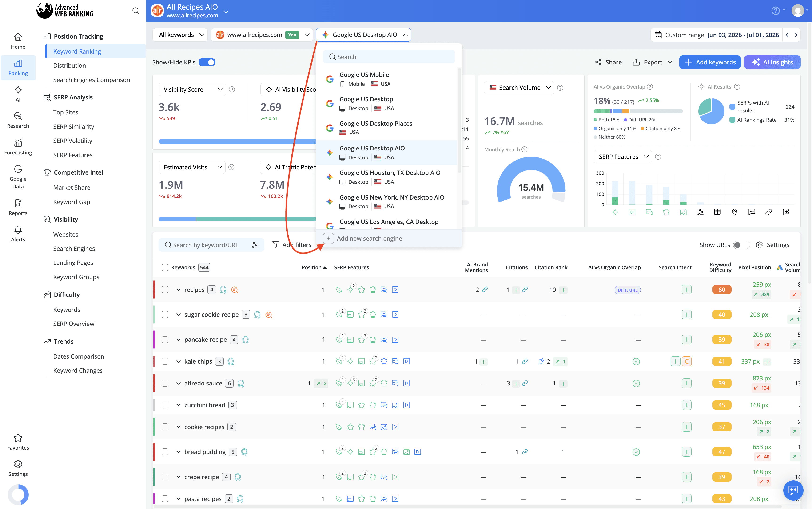
Task: Check the kale chips checkbox
Action: (x=165, y=361)
